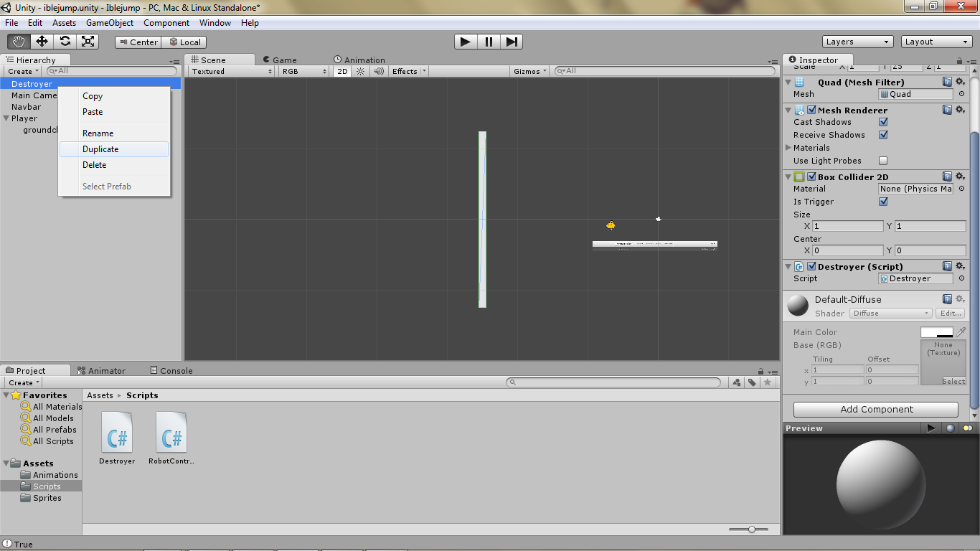Search by type icon in Project panel
Image resolution: width=980 pixels, height=551 pixels.
(x=737, y=382)
